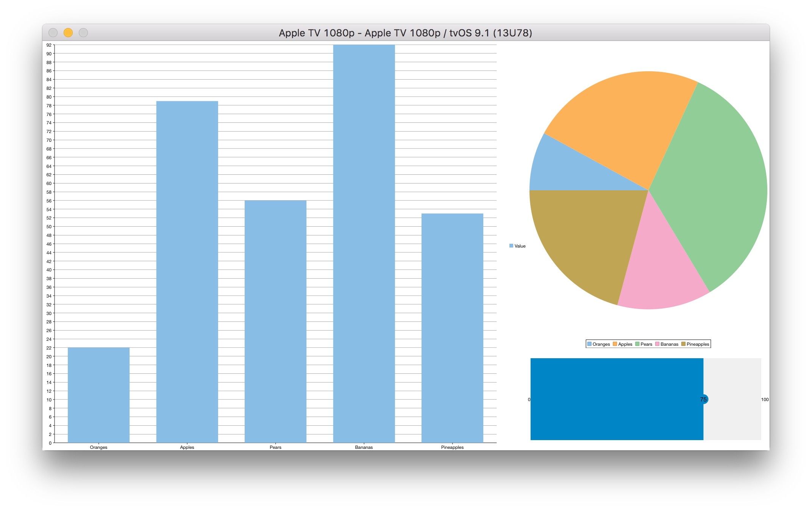Screen dimensions: 812x511
Task: Click the Oranges legend swatch under pie
Action: tap(589, 344)
